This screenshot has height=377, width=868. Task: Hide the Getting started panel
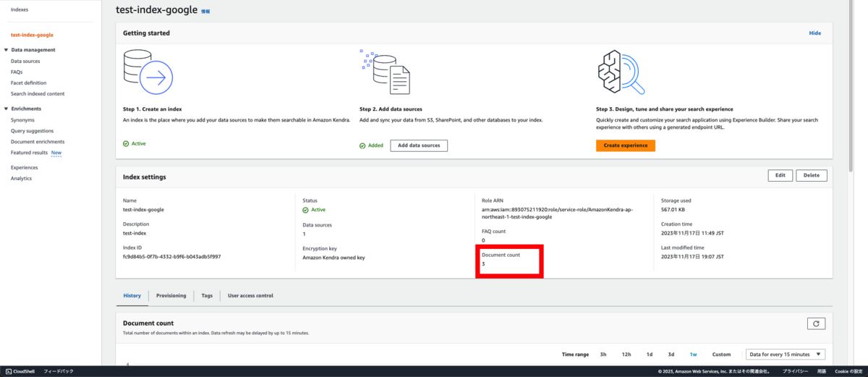[815, 33]
